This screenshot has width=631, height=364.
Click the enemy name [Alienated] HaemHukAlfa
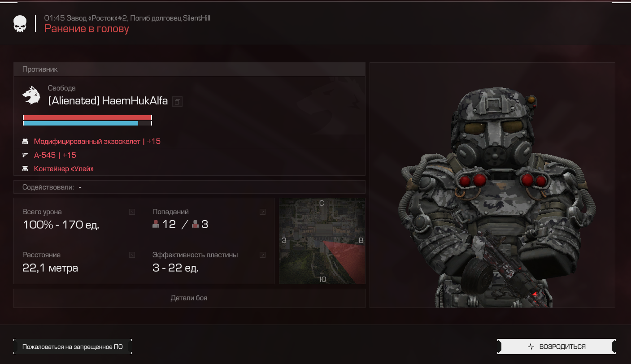pyautogui.click(x=108, y=101)
